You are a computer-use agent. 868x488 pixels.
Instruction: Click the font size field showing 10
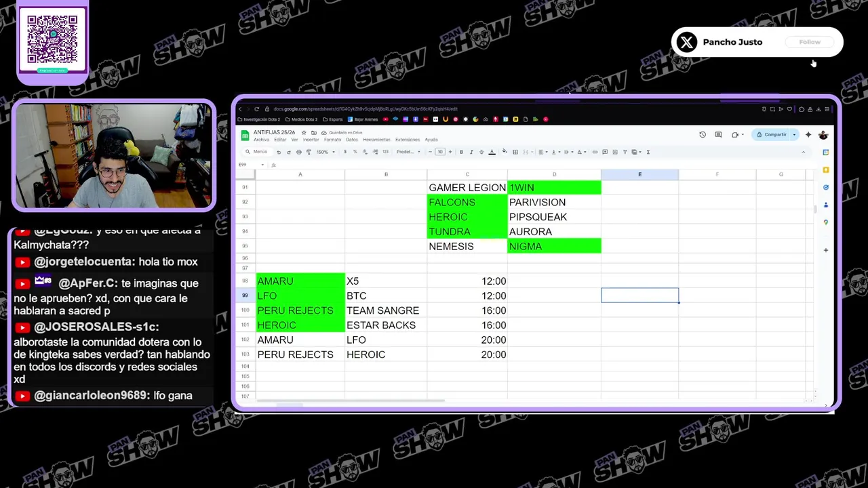440,152
